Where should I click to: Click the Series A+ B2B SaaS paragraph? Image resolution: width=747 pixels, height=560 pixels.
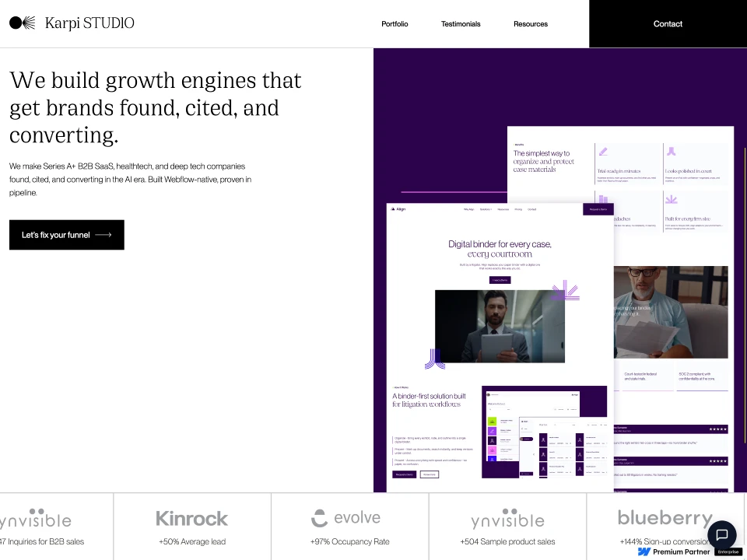click(131, 180)
